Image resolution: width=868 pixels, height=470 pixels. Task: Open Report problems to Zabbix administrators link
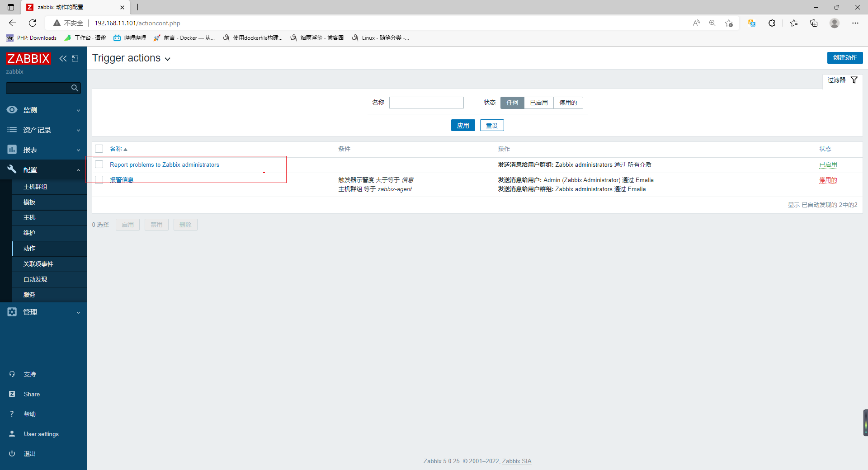165,164
